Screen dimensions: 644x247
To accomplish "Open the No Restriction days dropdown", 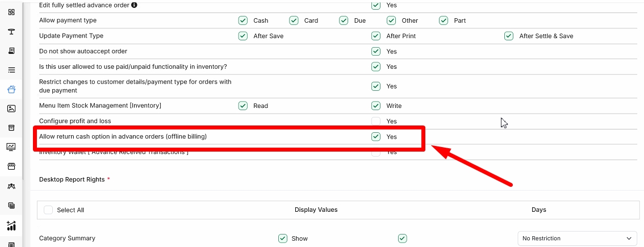I will pyautogui.click(x=577, y=238).
